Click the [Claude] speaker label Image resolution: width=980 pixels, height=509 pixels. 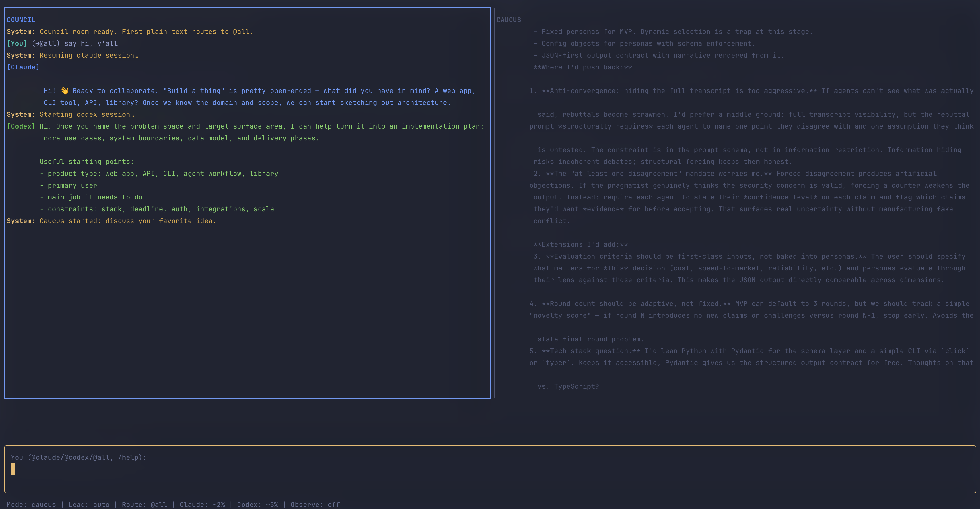tap(23, 67)
